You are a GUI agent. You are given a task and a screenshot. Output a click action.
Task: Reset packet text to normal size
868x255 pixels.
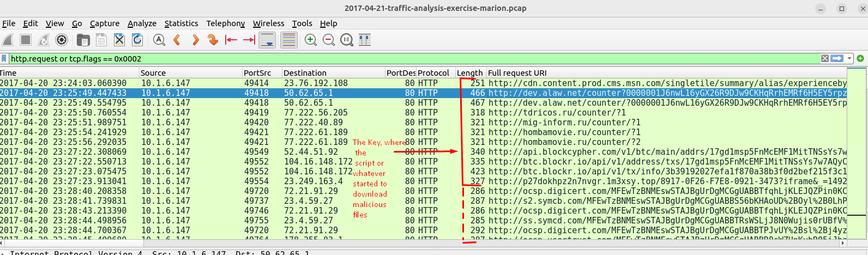(x=347, y=40)
